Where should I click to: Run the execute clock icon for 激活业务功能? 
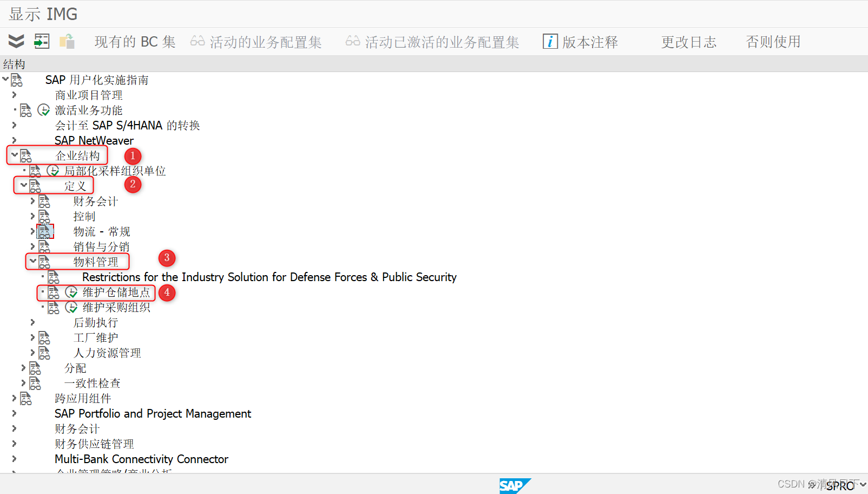44,110
